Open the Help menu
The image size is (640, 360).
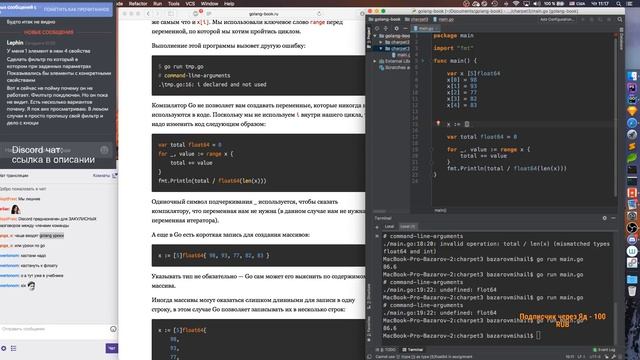point(229,3)
